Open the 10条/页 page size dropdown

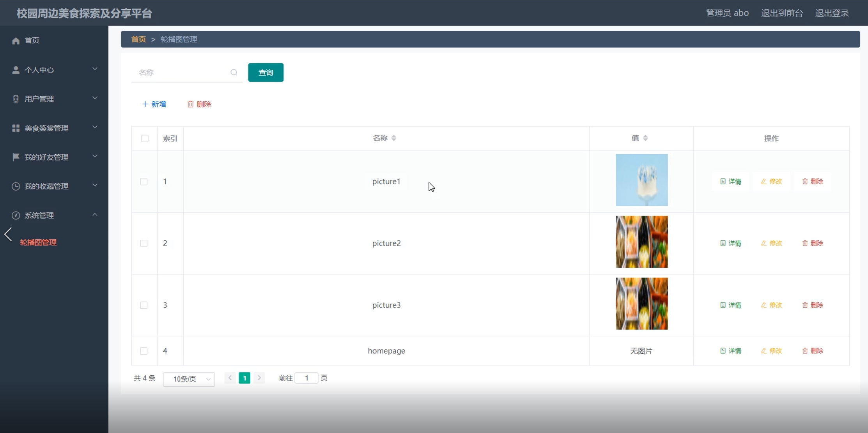point(189,379)
